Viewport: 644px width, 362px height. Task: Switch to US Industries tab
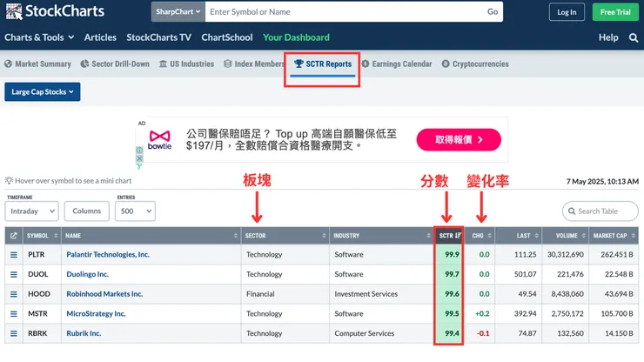(x=186, y=64)
